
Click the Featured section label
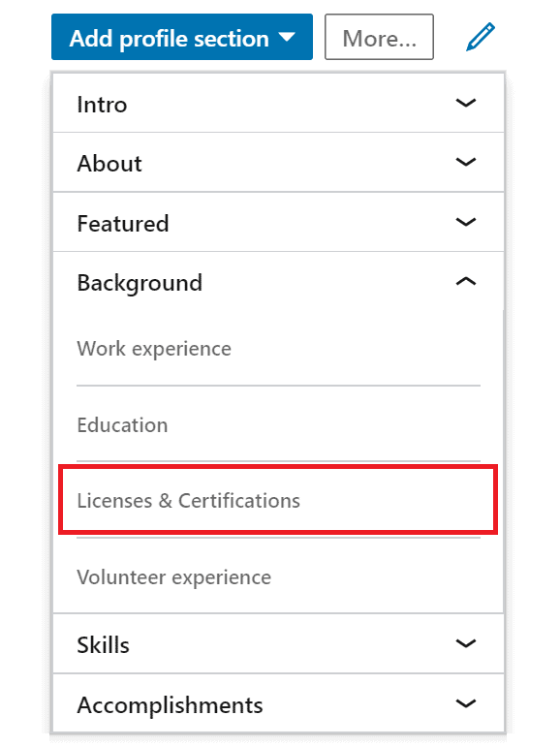click(123, 224)
